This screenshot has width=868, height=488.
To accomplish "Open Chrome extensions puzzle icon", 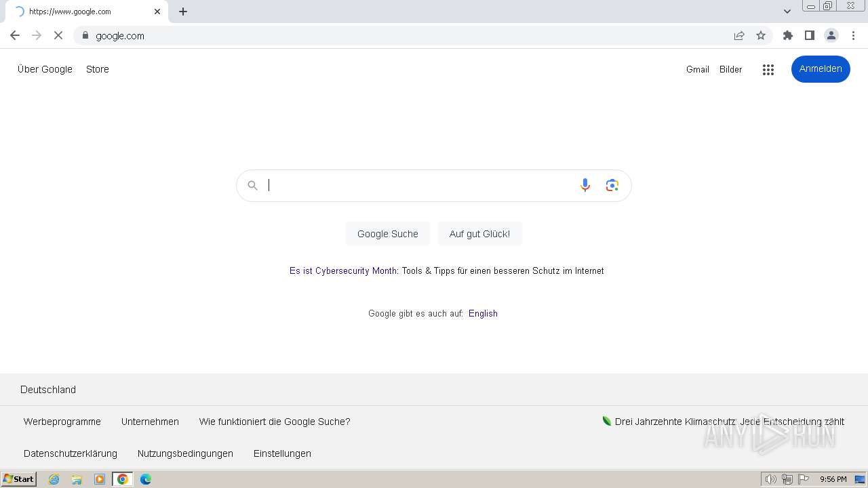I will coord(788,35).
